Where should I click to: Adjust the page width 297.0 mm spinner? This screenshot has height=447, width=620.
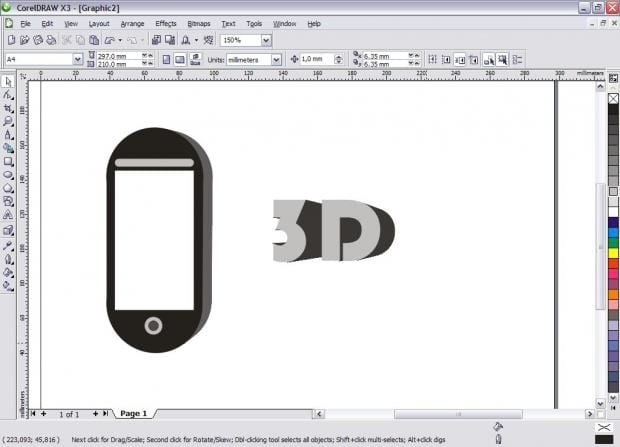coord(147,56)
